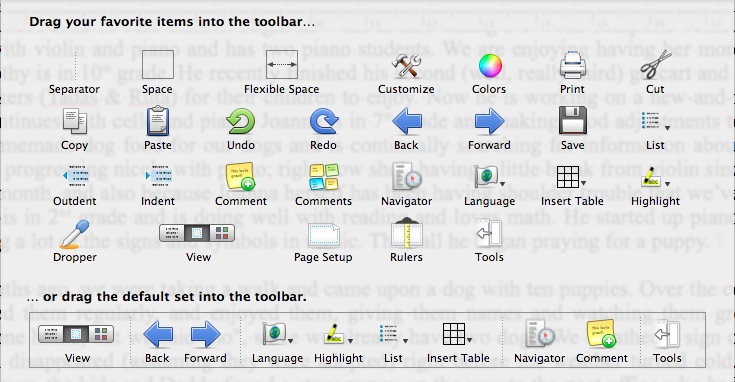Click the Print printer icon
The image size is (735, 382).
coord(572,65)
